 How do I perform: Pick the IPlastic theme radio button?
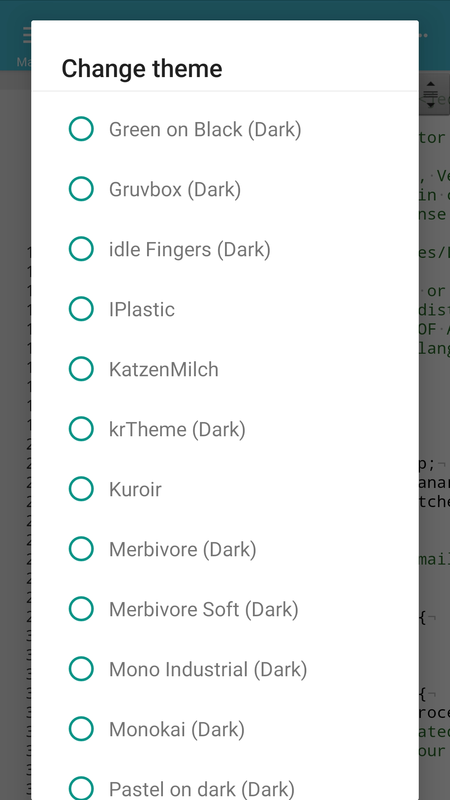pyautogui.click(x=81, y=309)
